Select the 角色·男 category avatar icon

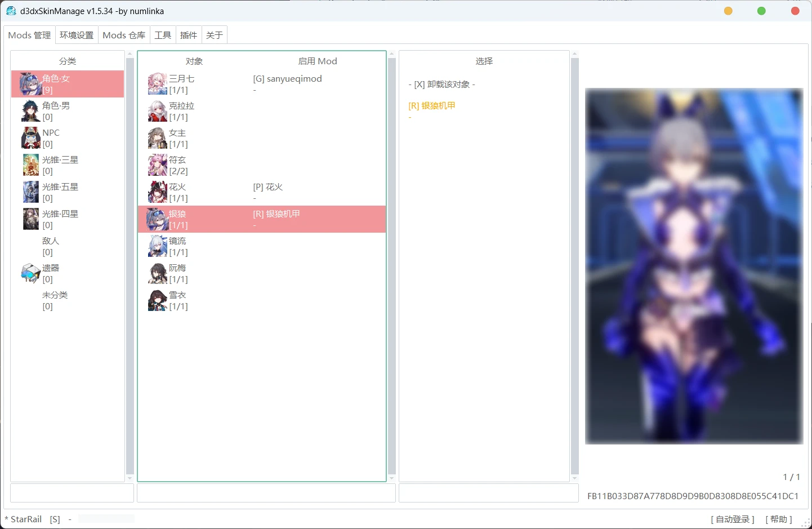(x=30, y=111)
